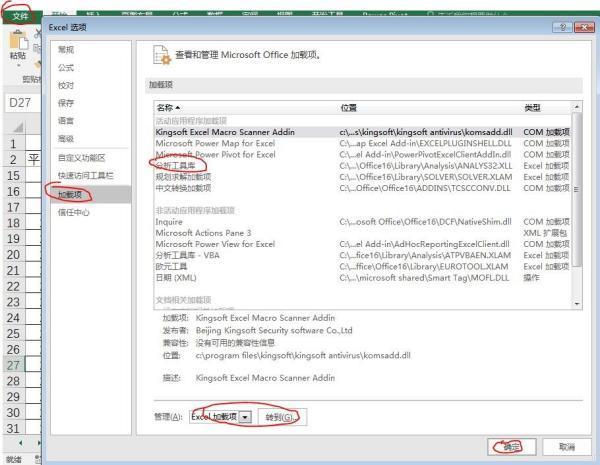This screenshot has height=465, width=600.
Task: Select the Inquire add-in row
Action: tap(362, 222)
